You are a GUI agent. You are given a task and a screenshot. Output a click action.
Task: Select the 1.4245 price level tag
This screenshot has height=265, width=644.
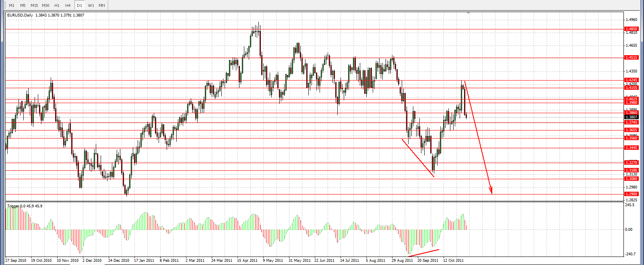click(632, 80)
